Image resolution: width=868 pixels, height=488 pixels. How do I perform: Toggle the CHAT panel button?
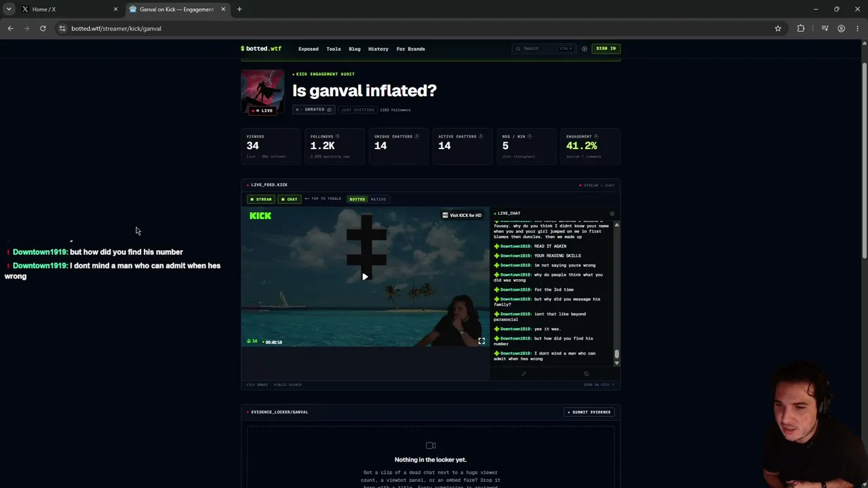click(x=289, y=199)
